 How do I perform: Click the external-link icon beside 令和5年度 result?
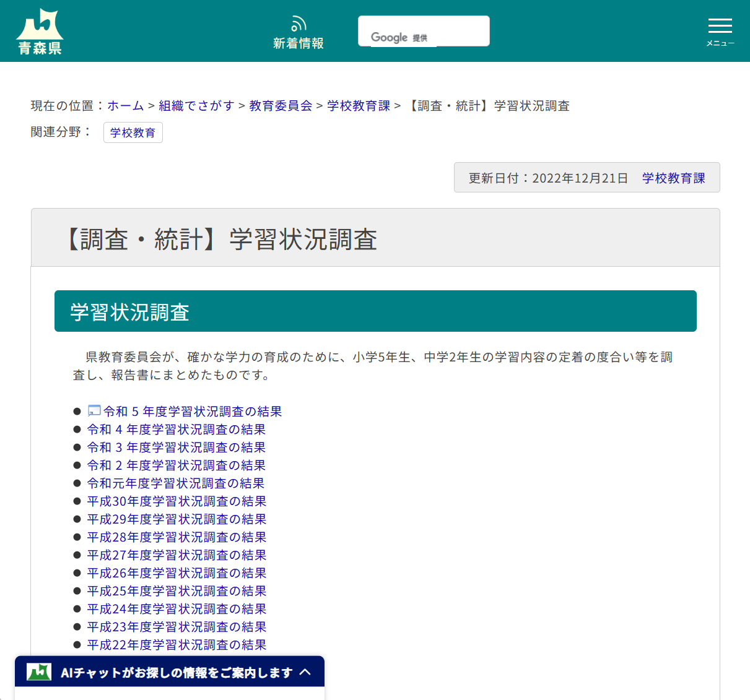click(94, 410)
